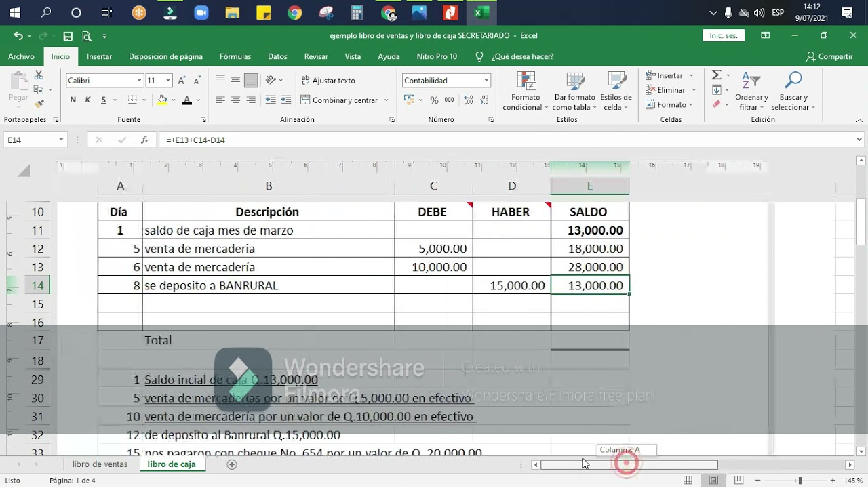
Task: Click the Compartir share button
Action: coord(829,57)
